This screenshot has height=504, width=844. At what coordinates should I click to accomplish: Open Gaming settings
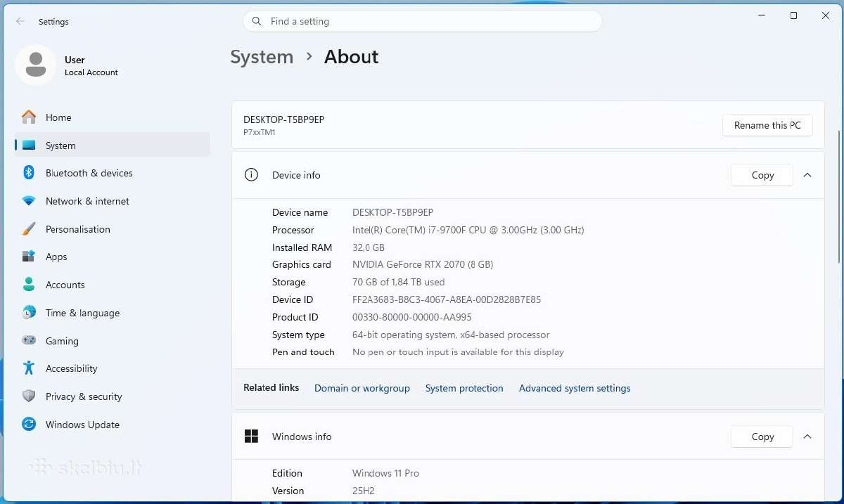(113, 341)
